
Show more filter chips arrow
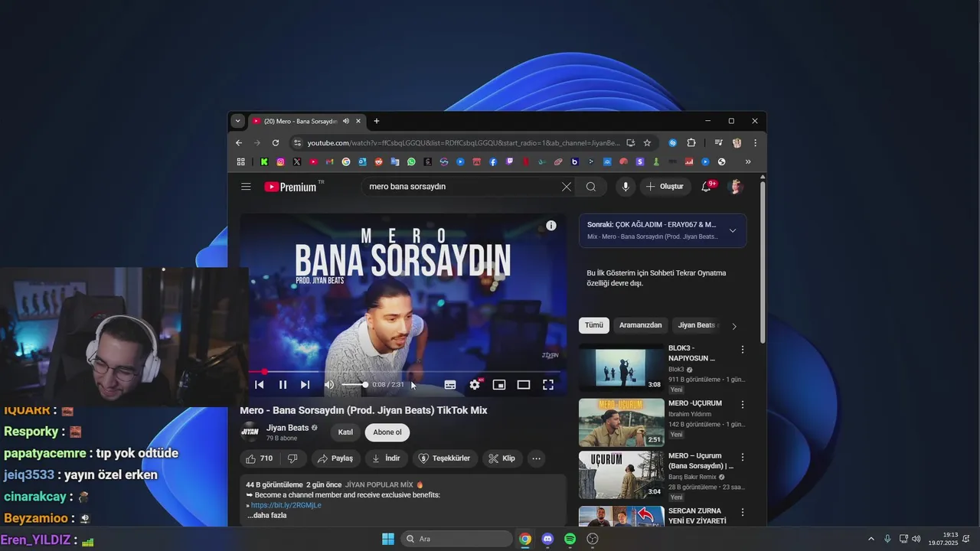pyautogui.click(x=734, y=326)
